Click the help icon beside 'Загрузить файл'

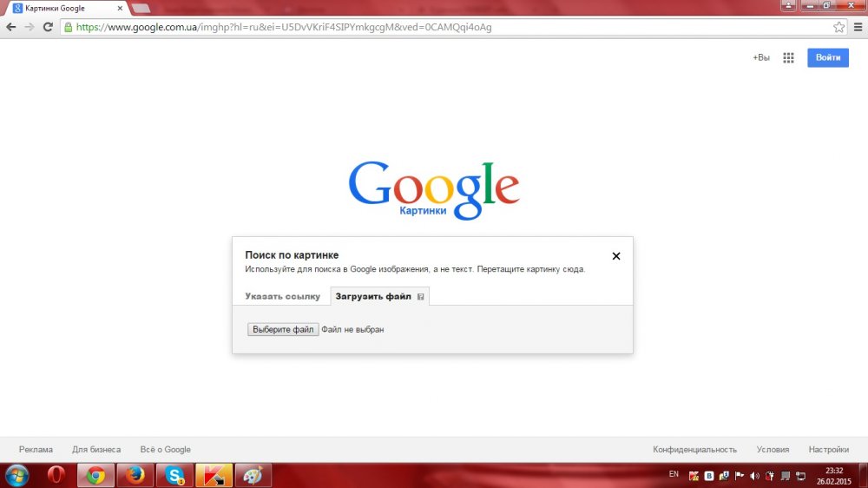point(421,297)
